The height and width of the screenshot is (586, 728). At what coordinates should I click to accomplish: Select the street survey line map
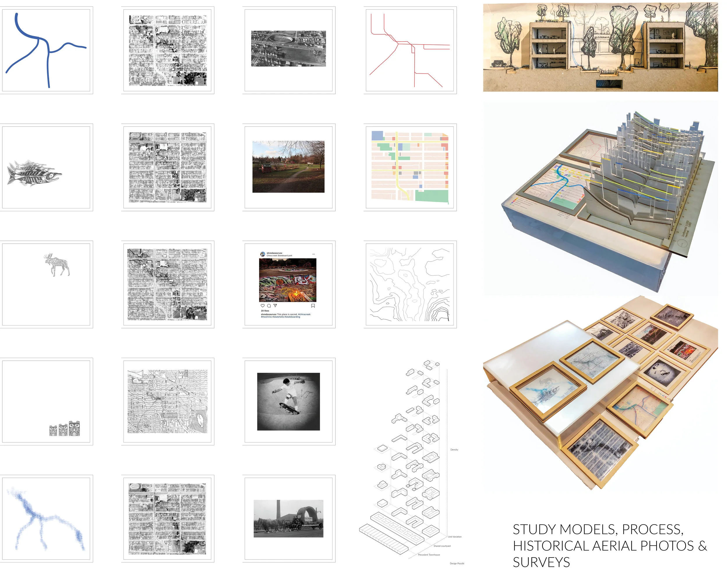167,402
